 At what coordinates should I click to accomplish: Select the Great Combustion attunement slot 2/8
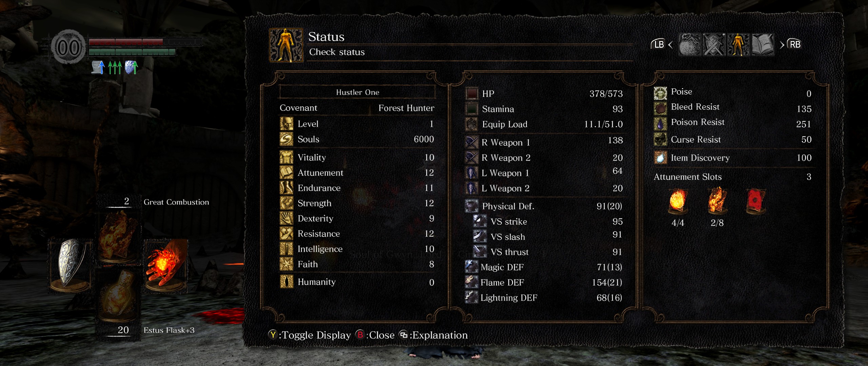[717, 201]
